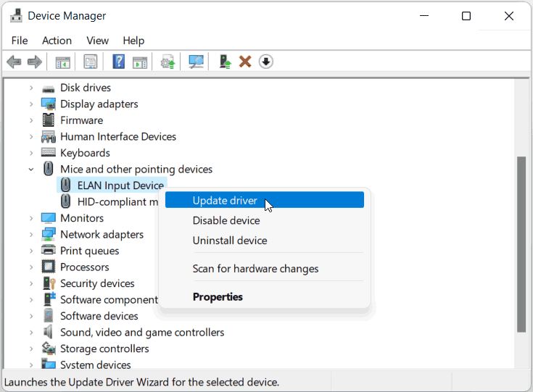Viewport: 533px width, 392px height.
Task: Choose Update driver from context menu
Action: click(x=265, y=200)
